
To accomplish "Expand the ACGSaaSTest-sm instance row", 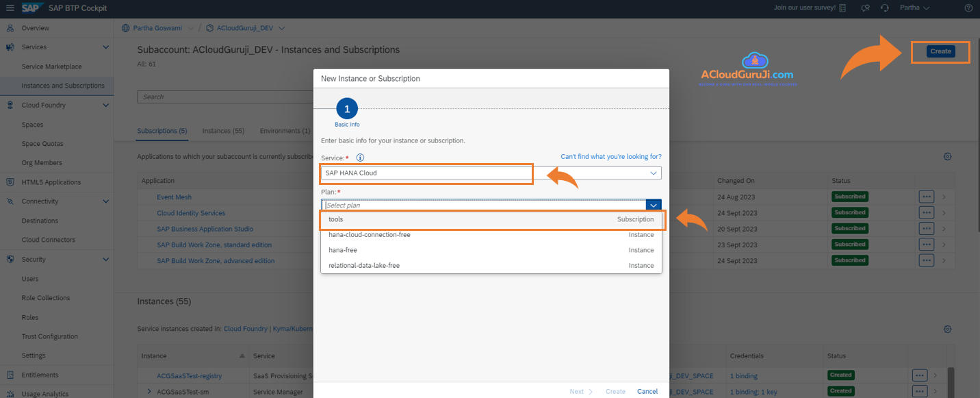I will click(149, 391).
